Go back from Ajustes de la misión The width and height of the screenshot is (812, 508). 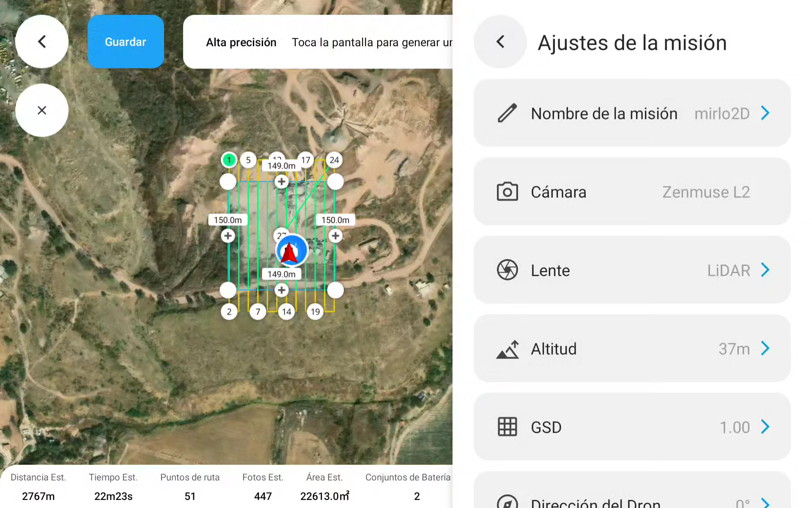pyautogui.click(x=500, y=41)
